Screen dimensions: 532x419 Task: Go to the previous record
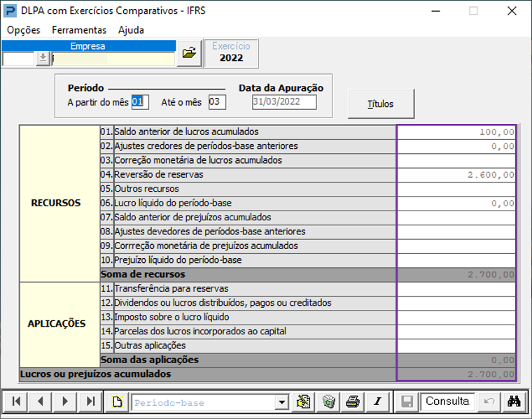pyautogui.click(x=41, y=402)
